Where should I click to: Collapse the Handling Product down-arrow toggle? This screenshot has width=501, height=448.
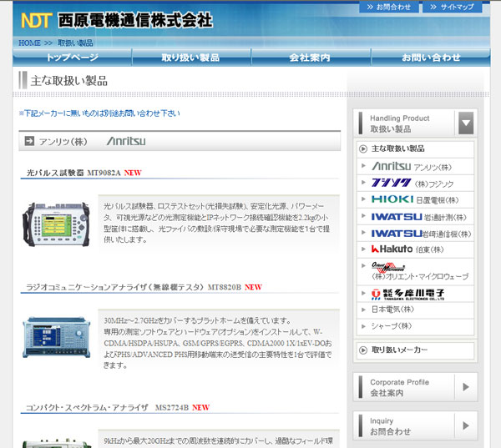click(x=466, y=123)
